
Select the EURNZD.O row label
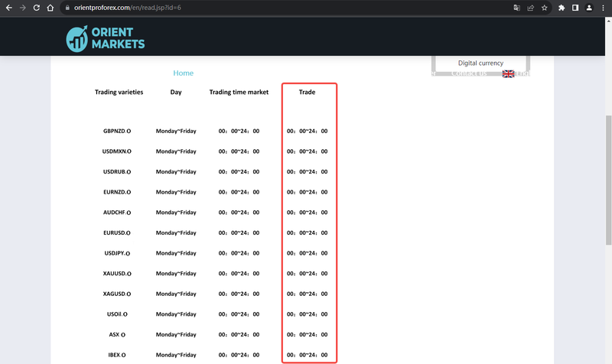tap(117, 192)
